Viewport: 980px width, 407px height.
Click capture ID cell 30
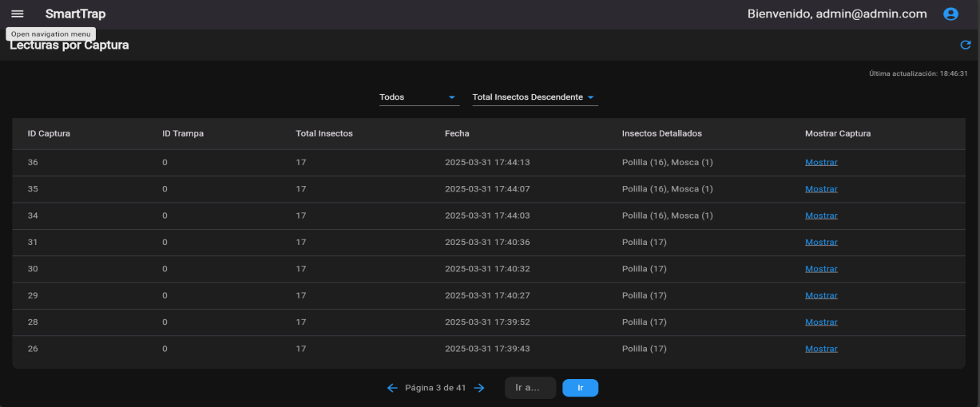pos(33,269)
